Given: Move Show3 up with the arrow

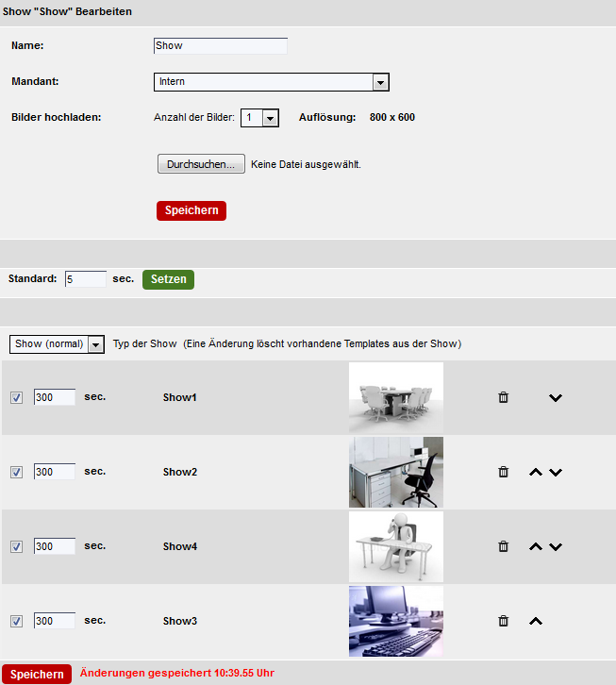Looking at the screenshot, I should point(536,621).
